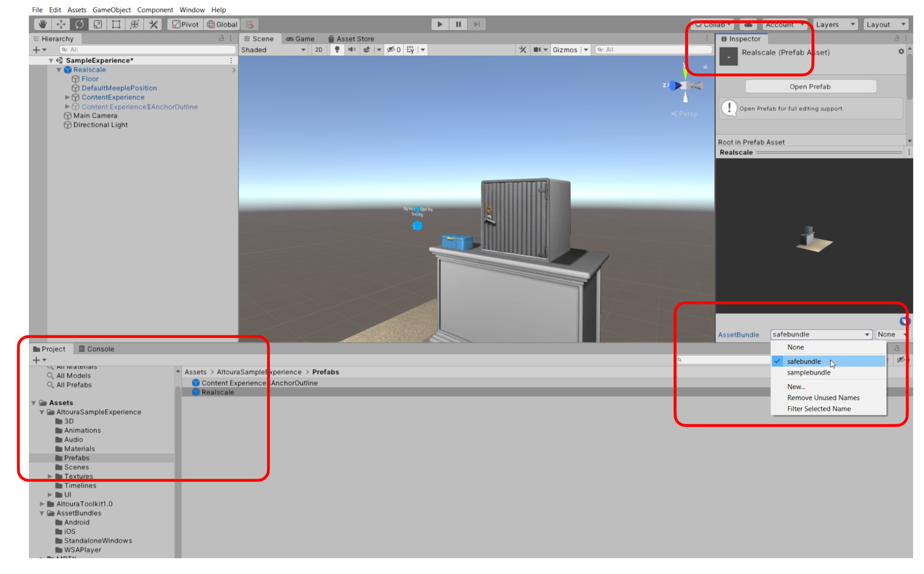
Task: Toggle Global handle rotation
Action: 222,24
